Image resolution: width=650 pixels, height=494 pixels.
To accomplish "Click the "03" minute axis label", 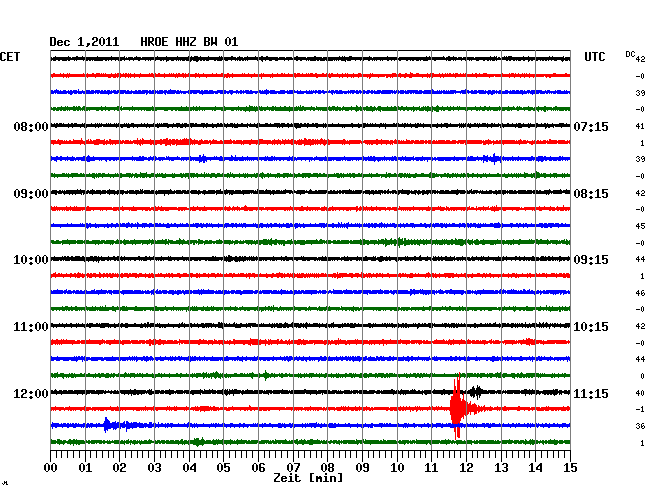I will click(x=154, y=468).
